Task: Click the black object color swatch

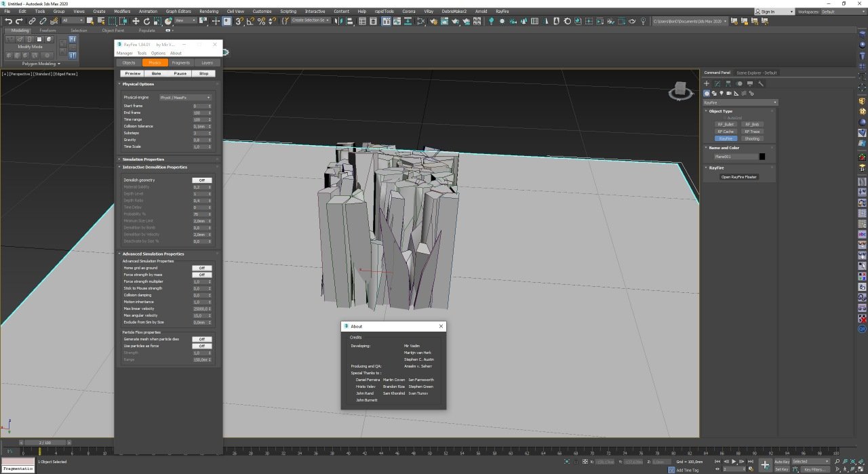Action: 762,157
